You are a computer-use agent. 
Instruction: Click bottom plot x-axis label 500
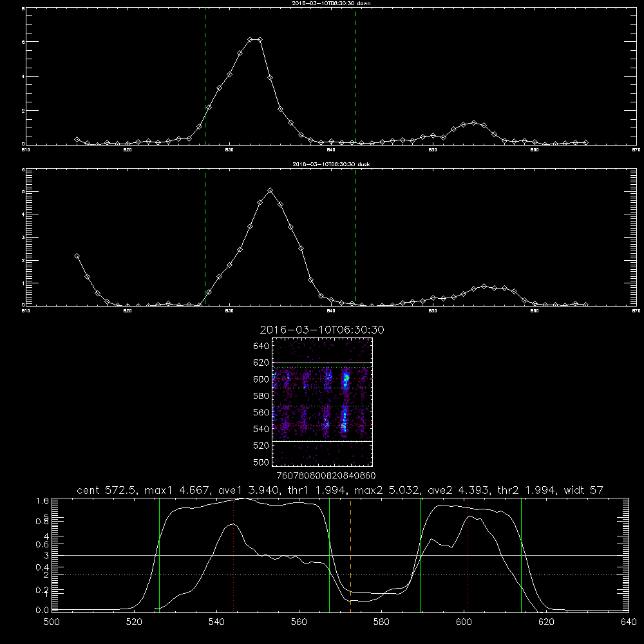[x=52, y=622]
